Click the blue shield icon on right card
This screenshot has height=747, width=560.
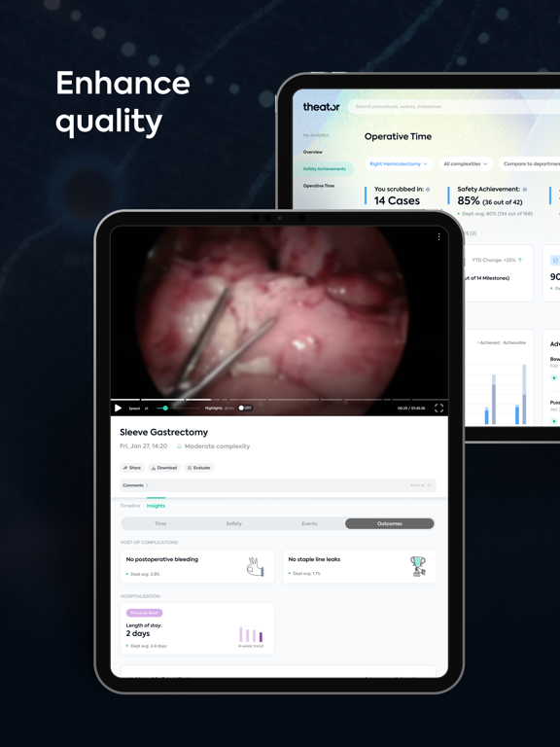pyautogui.click(x=555, y=261)
